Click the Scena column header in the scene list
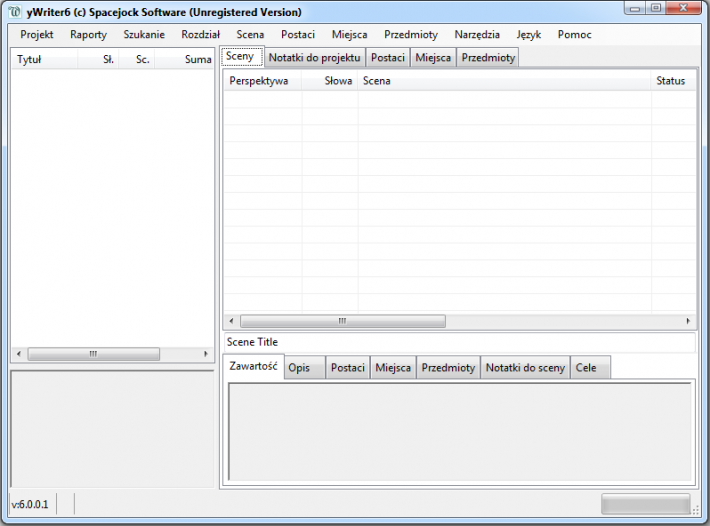710x526 pixels. 504,81
